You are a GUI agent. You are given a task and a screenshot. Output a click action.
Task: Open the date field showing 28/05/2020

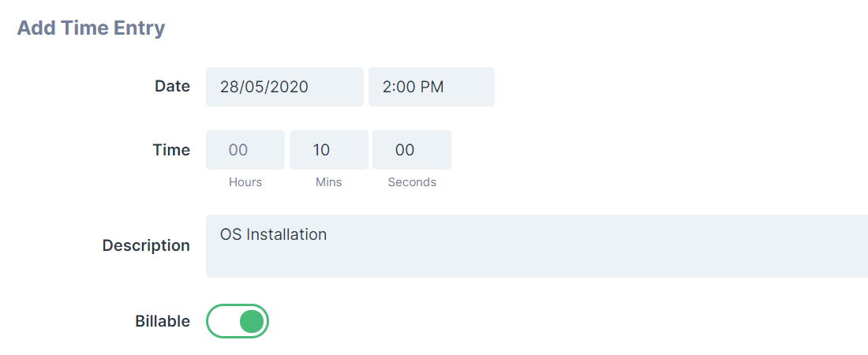[284, 87]
